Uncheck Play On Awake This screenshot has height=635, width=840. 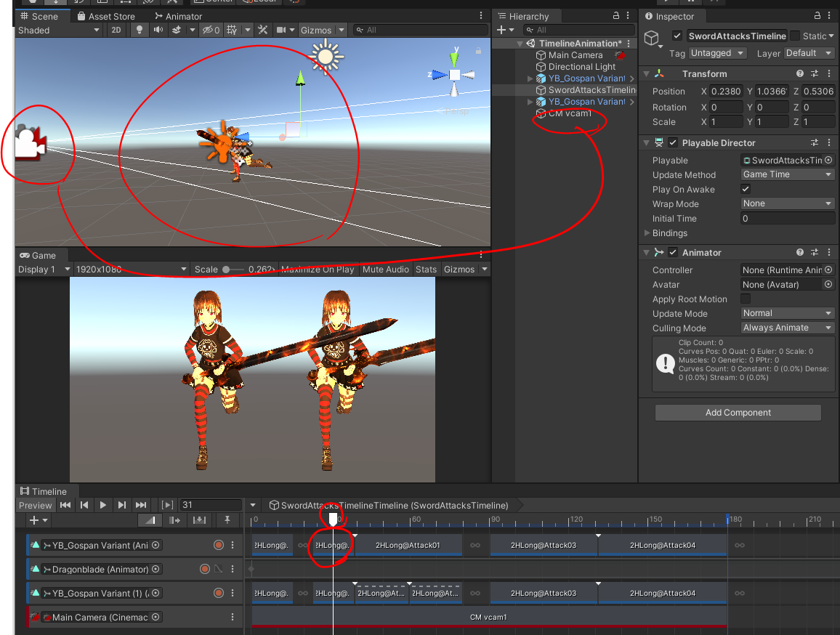(x=746, y=189)
